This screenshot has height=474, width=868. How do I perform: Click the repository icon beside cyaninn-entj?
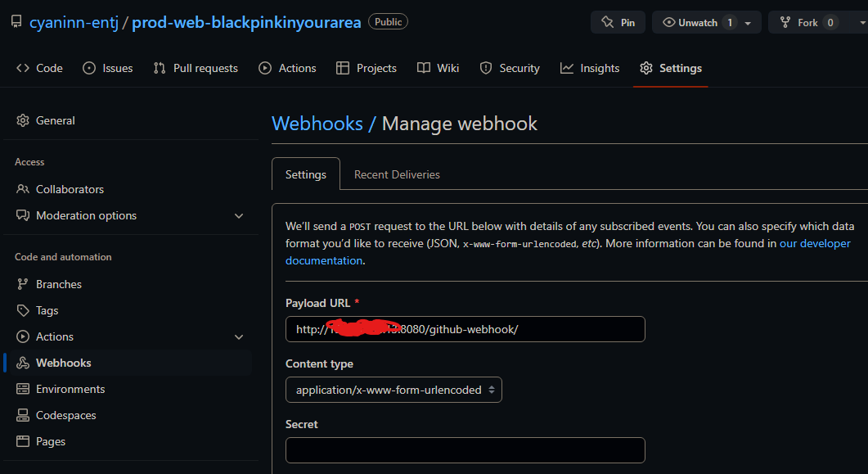click(16, 21)
